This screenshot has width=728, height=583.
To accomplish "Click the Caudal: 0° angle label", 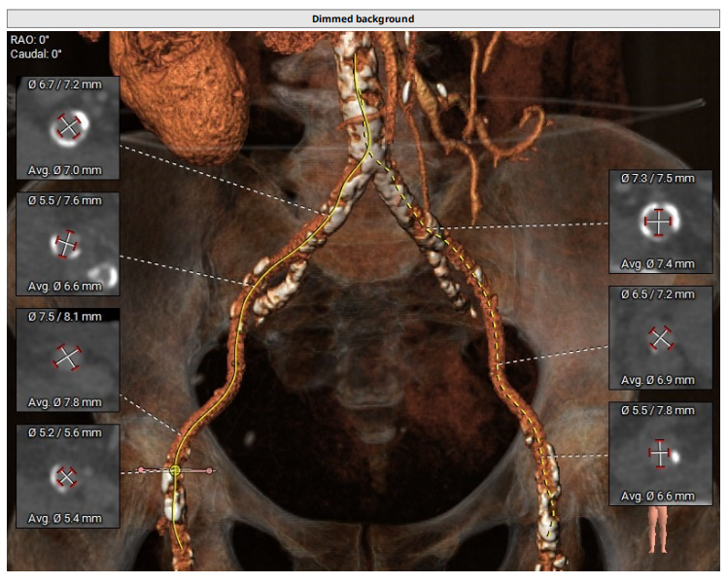I will (x=37, y=54).
